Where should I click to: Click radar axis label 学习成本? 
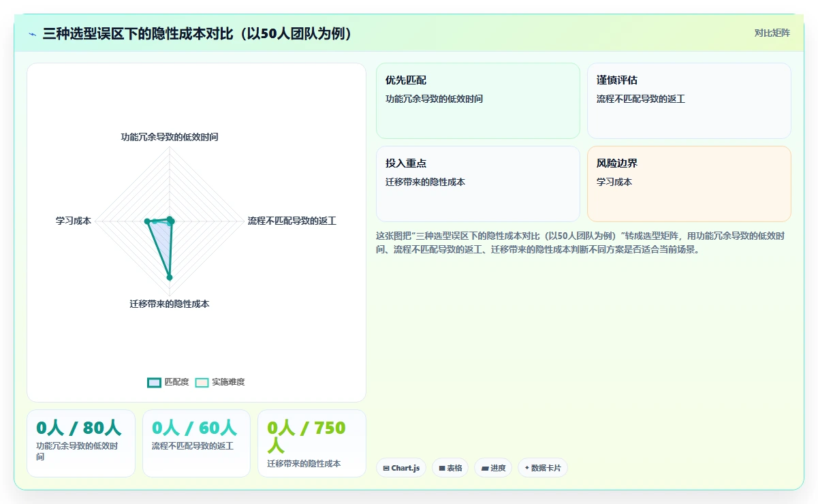(x=74, y=221)
